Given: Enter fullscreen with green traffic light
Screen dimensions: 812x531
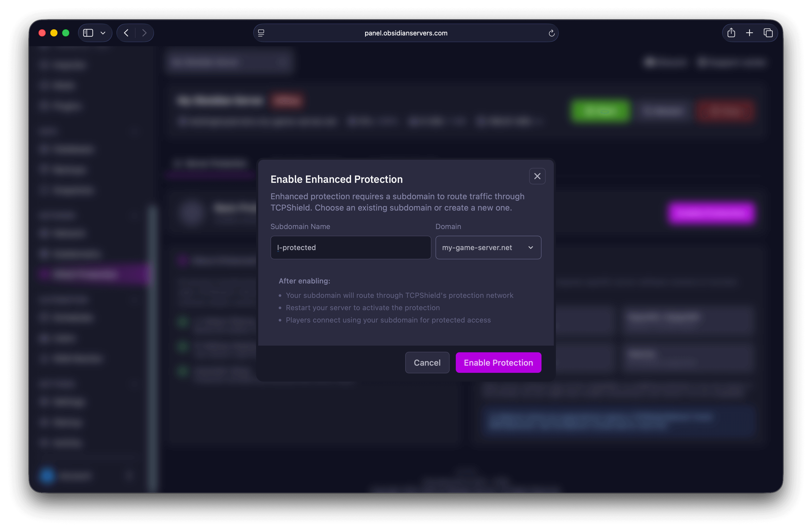Looking at the screenshot, I should (66, 33).
